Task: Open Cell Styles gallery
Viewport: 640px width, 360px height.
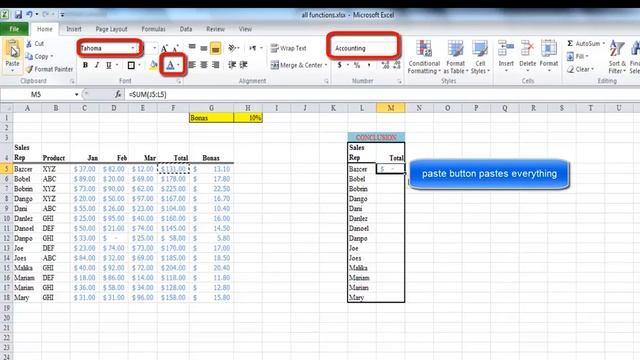Action: pyautogui.click(x=480, y=57)
